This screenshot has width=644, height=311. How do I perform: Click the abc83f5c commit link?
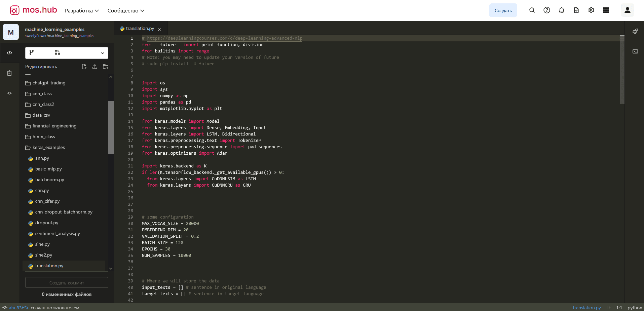[x=19, y=308]
